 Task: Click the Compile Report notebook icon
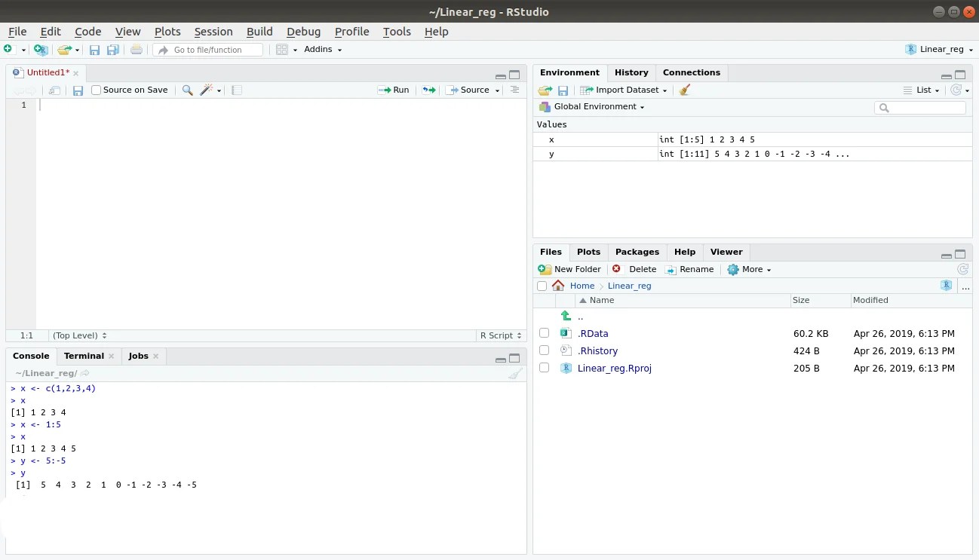pyautogui.click(x=237, y=90)
